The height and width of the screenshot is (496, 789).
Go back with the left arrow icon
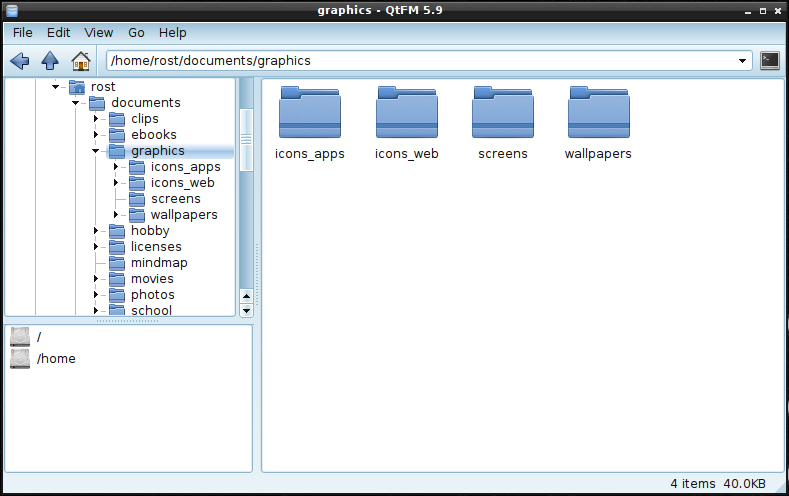(x=20, y=61)
